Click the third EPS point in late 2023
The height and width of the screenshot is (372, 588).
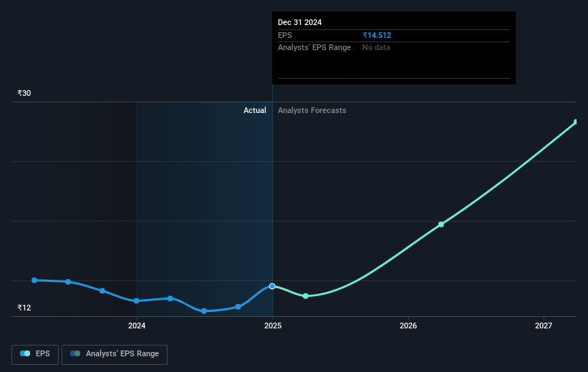click(x=102, y=290)
